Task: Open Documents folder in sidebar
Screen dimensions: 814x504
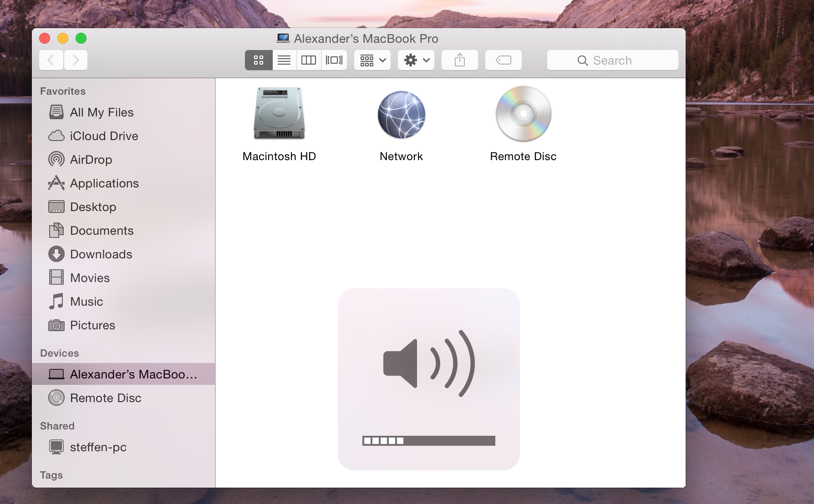Action: 123,231
